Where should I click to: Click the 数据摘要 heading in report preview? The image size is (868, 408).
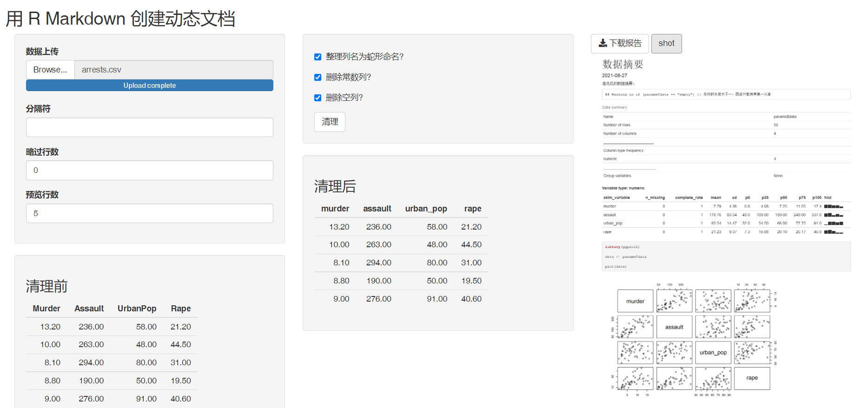click(x=623, y=64)
